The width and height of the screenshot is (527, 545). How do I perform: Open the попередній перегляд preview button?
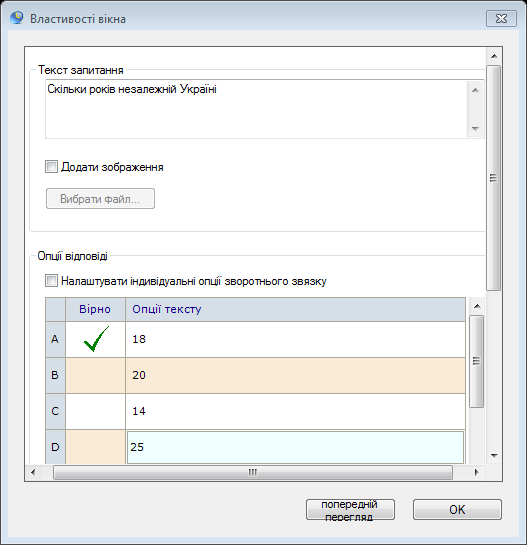pos(350,510)
